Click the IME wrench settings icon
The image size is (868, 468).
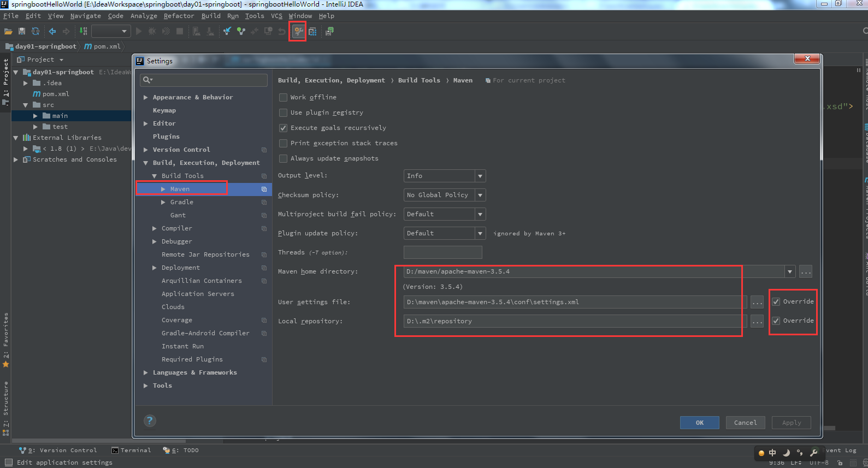coord(813,453)
